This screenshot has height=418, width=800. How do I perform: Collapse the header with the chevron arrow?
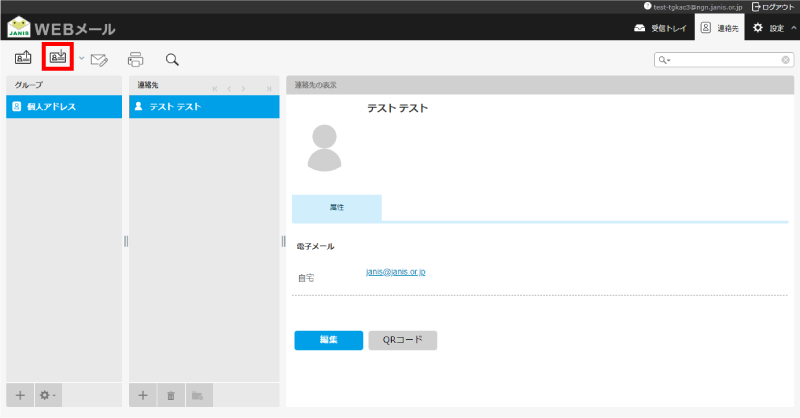coord(793,28)
